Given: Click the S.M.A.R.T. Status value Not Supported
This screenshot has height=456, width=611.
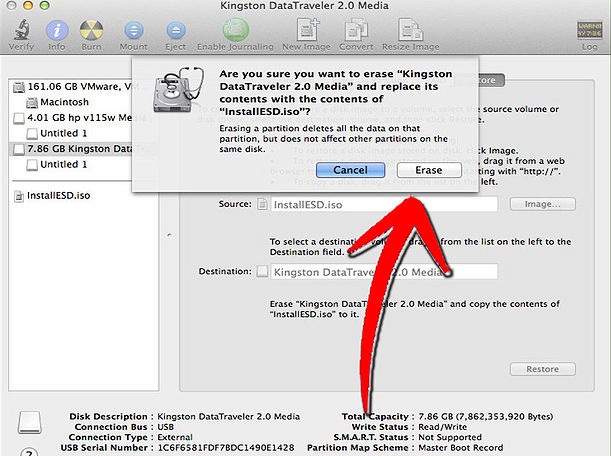Looking at the screenshot, I should click(450, 437).
